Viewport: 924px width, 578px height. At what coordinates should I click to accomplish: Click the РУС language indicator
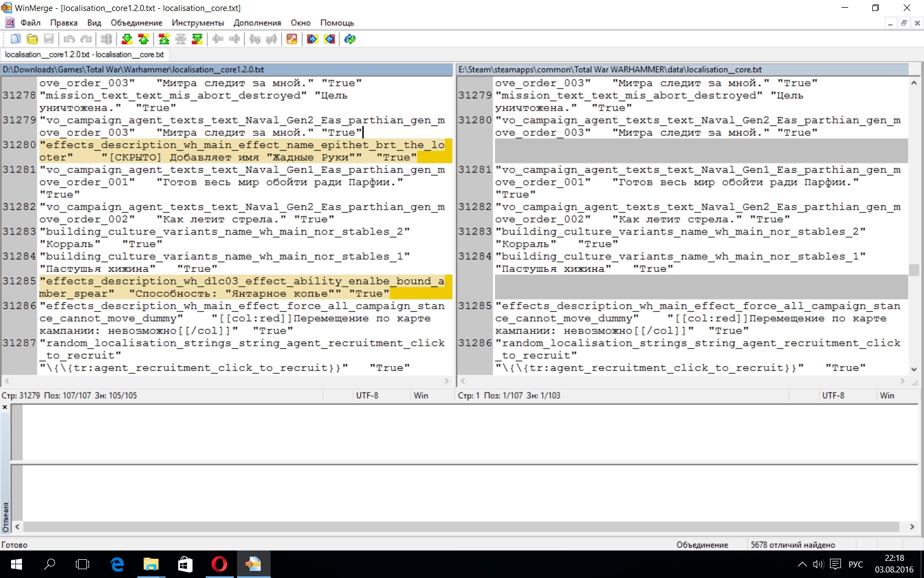(x=856, y=564)
